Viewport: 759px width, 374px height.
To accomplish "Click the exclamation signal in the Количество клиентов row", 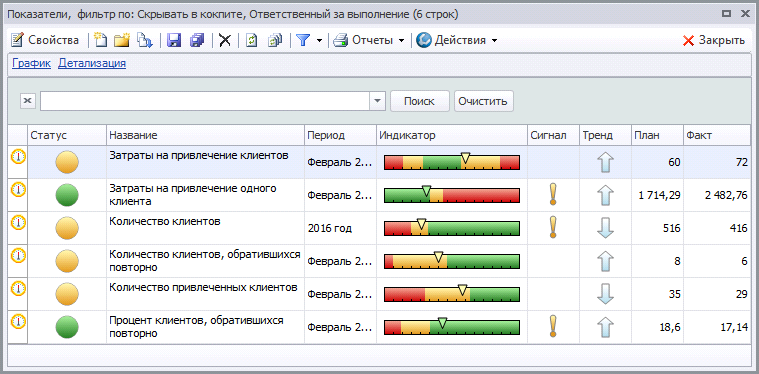I will [553, 227].
